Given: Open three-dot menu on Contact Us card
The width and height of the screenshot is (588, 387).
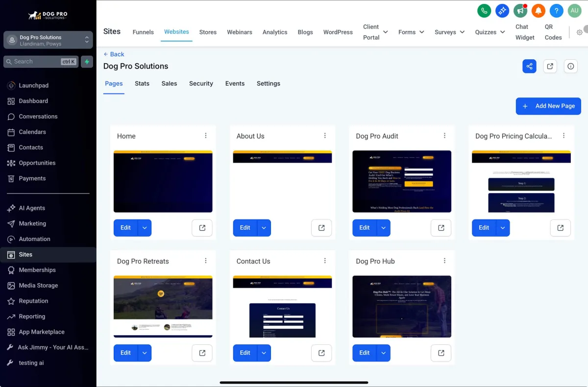Looking at the screenshot, I should pyautogui.click(x=325, y=261).
